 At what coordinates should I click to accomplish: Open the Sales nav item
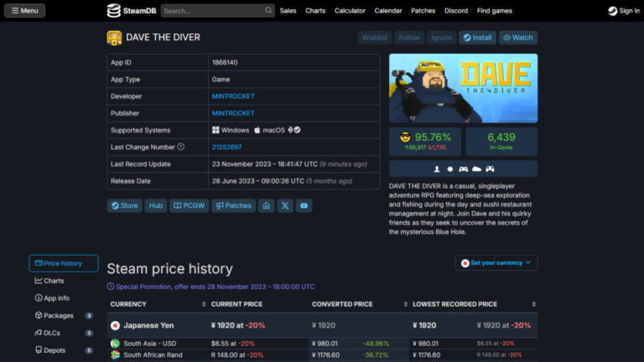(288, 11)
